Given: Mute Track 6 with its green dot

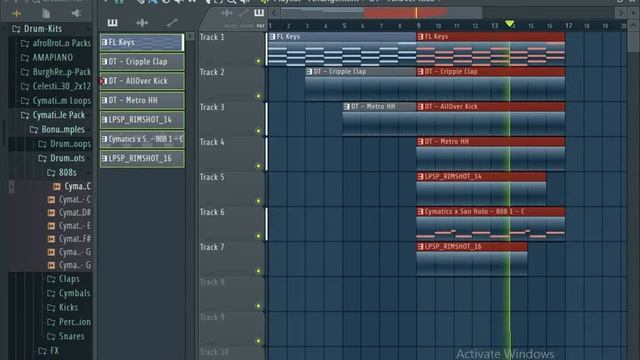Looking at the screenshot, I should click(x=258, y=236).
